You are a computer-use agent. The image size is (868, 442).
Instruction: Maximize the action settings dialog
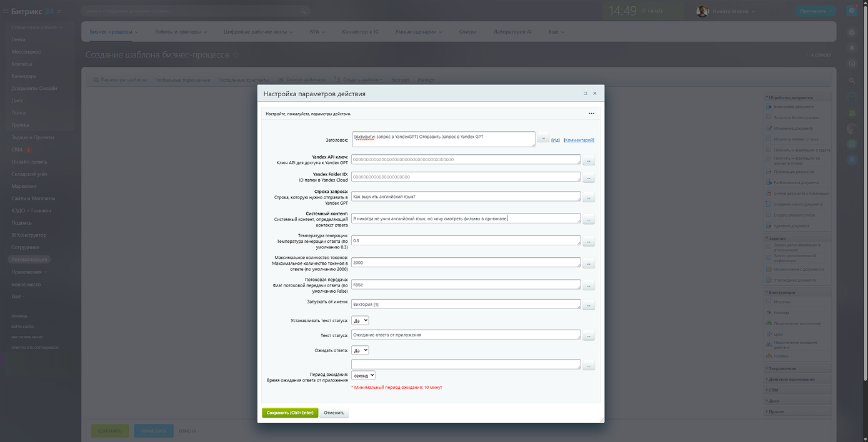tap(586, 93)
